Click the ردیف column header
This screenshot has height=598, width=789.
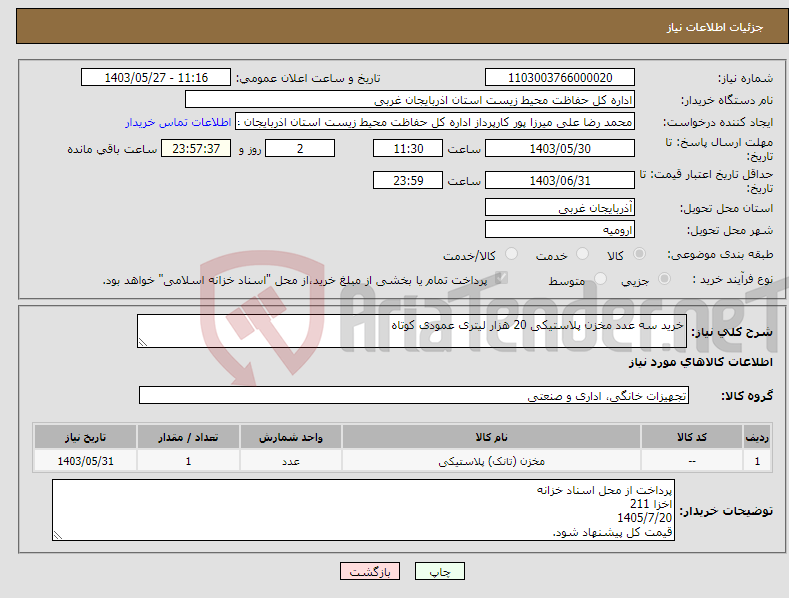click(x=757, y=437)
